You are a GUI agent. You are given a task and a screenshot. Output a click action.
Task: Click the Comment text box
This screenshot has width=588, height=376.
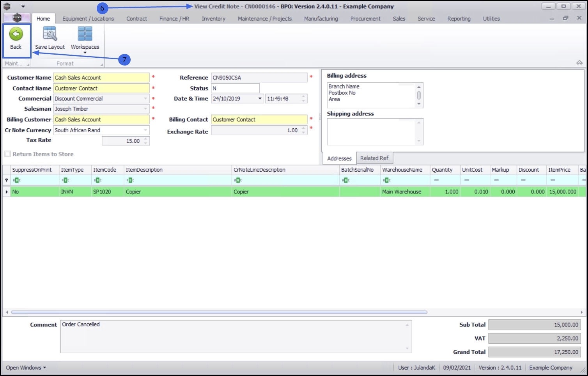[x=236, y=336]
